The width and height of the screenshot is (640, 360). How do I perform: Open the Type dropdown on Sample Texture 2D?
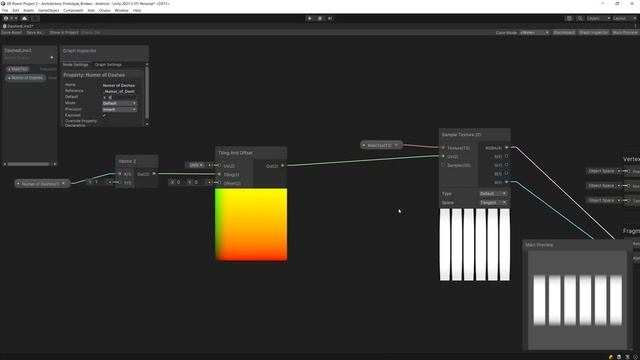click(x=493, y=193)
